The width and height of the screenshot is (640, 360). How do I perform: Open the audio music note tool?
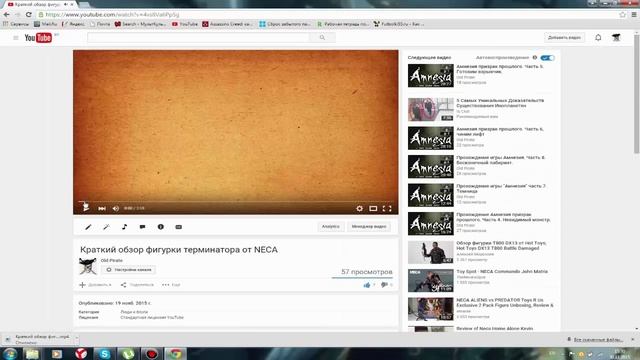124,227
